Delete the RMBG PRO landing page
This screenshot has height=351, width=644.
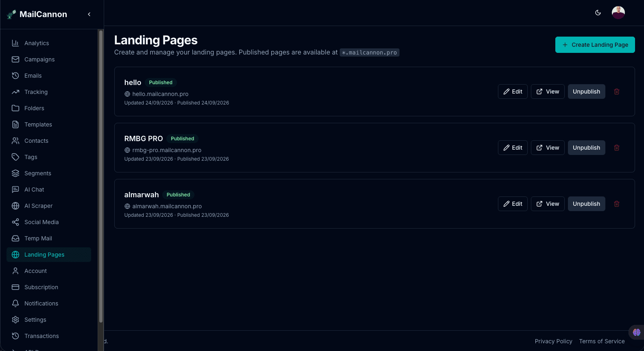617,148
